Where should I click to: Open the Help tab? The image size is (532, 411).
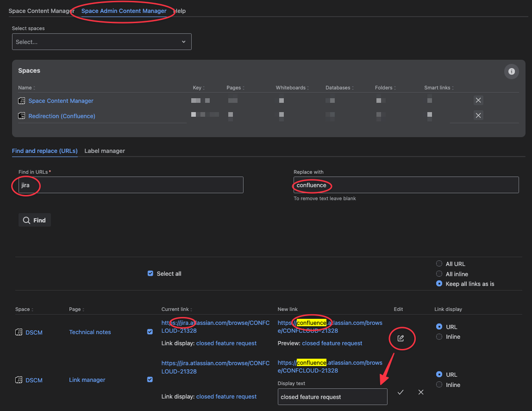tap(180, 11)
